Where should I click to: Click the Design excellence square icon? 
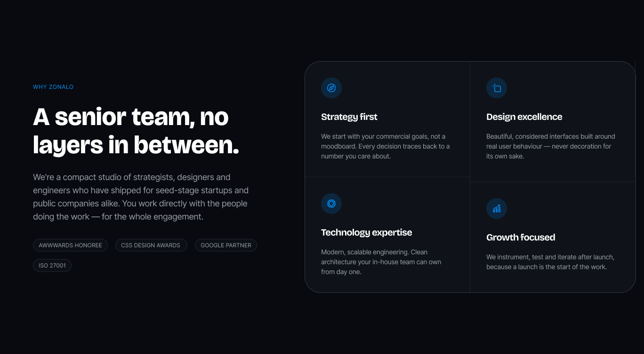click(x=497, y=88)
